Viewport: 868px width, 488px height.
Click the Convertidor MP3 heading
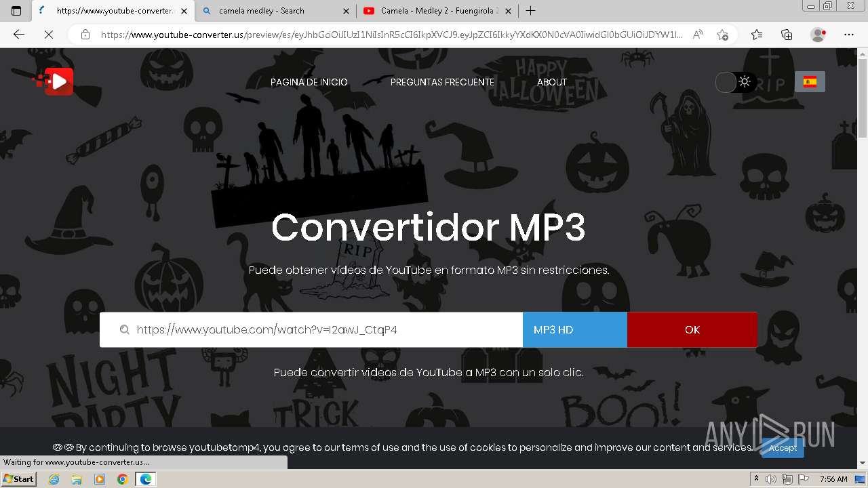point(429,227)
